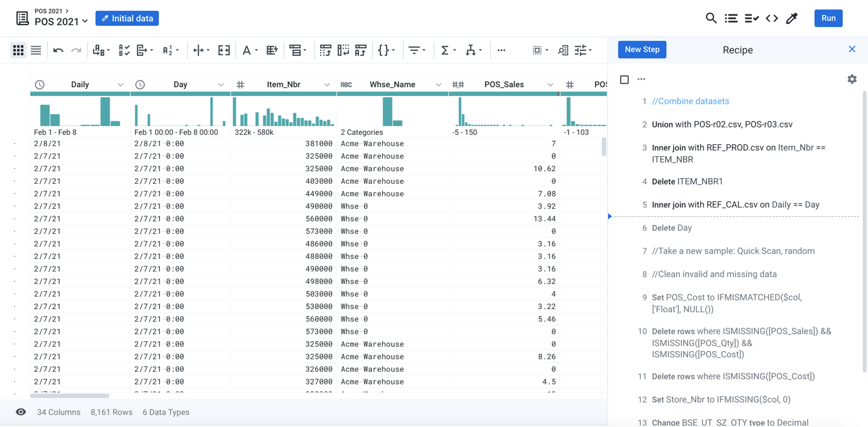The width and height of the screenshot is (868, 427).
Task: Switch to column list view icon
Action: pos(36,50)
